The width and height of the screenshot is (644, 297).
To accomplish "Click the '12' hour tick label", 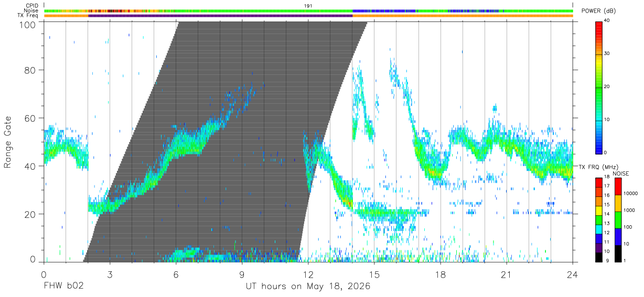I will coord(308,274).
